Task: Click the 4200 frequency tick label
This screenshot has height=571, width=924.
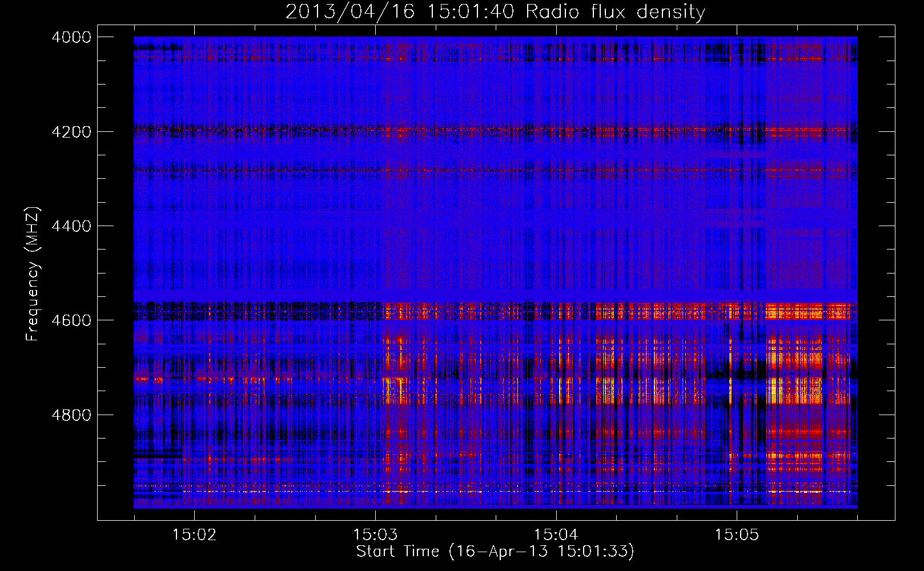Action: pyautogui.click(x=71, y=132)
